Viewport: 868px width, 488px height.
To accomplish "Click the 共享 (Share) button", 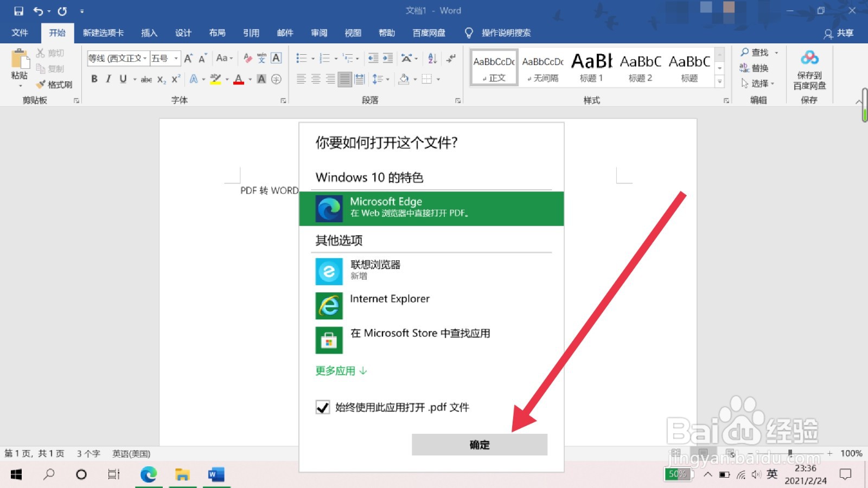I will pos(839,33).
